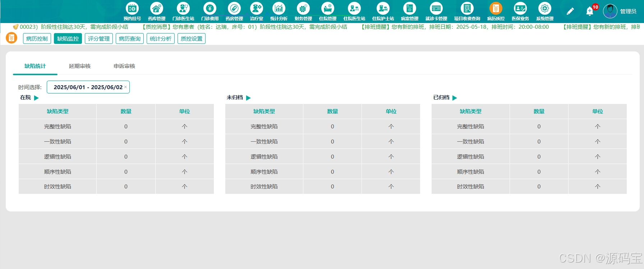This screenshot has height=269, width=644.
Task: Click 一致性缺陷 row in 在院 table
Action: [x=116, y=142]
